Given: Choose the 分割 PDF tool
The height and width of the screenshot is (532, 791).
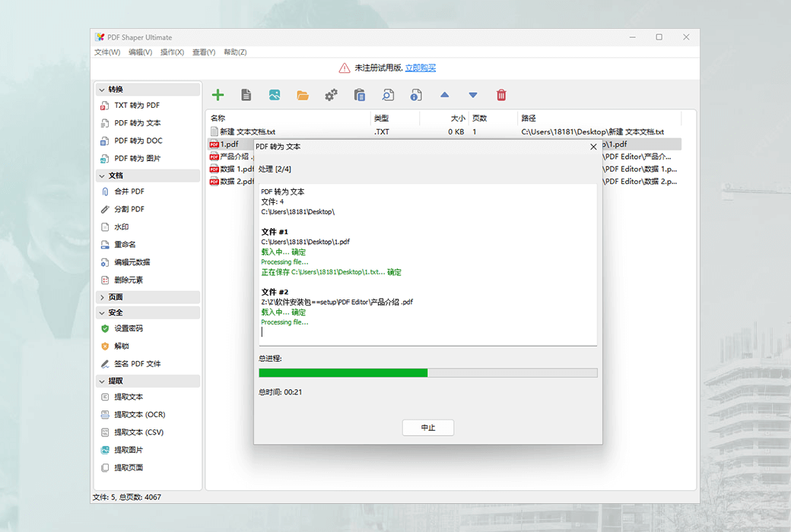Looking at the screenshot, I should click(x=131, y=208).
